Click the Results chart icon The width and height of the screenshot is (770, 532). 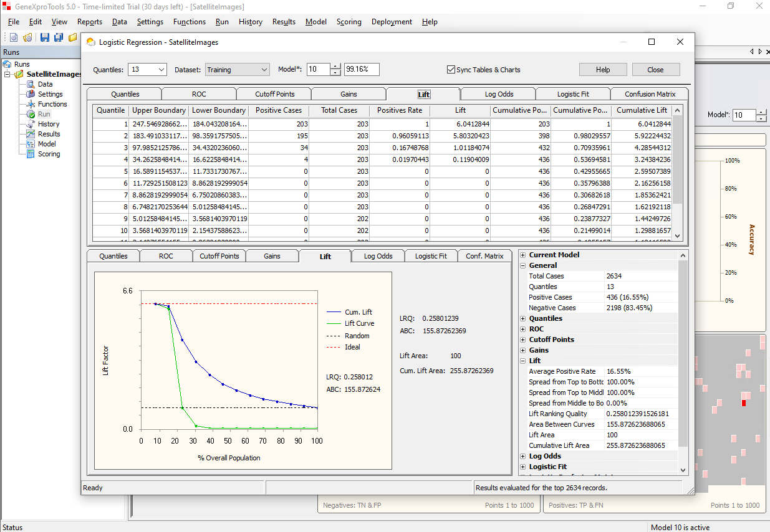pos(31,134)
